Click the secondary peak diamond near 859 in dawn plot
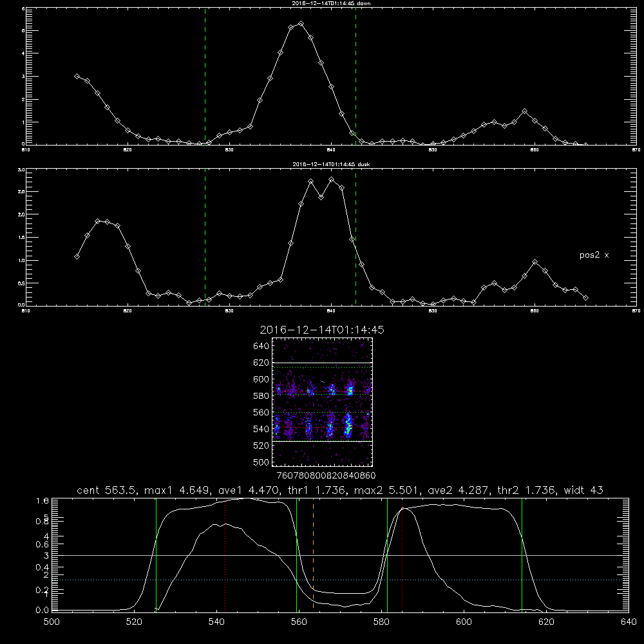The image size is (644, 644). pyautogui.click(x=524, y=111)
